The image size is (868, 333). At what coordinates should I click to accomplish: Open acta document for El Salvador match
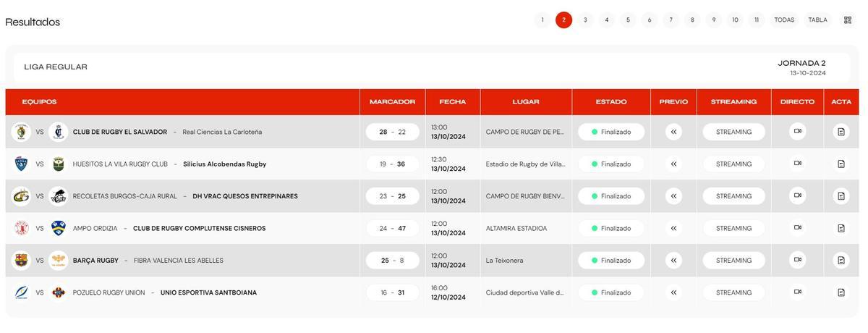pos(841,132)
